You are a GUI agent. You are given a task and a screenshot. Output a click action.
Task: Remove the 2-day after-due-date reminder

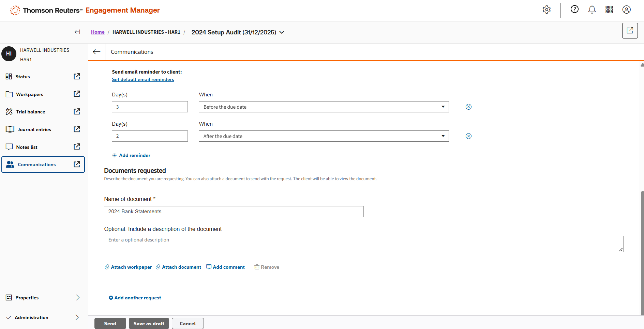[468, 136]
